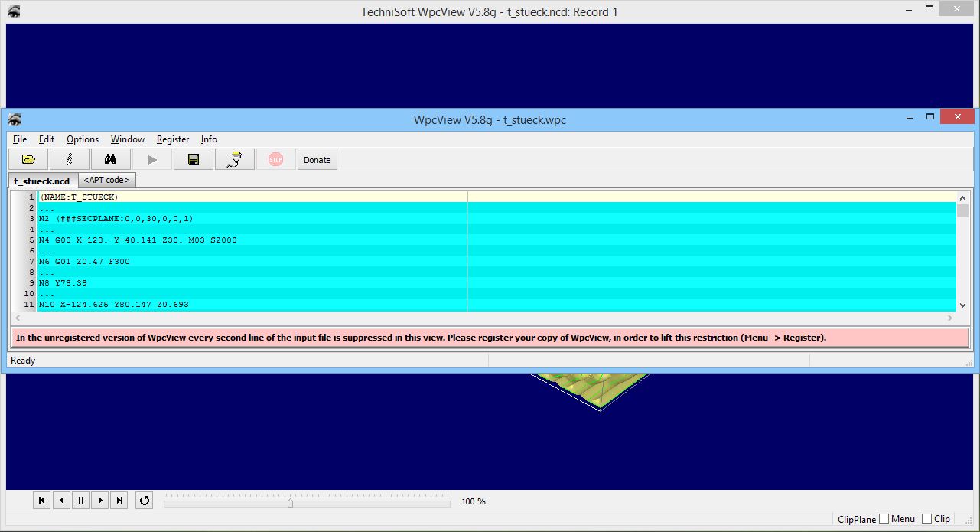Click the playback speed slider handle
Image resolution: width=980 pixels, height=532 pixels.
coord(290,503)
